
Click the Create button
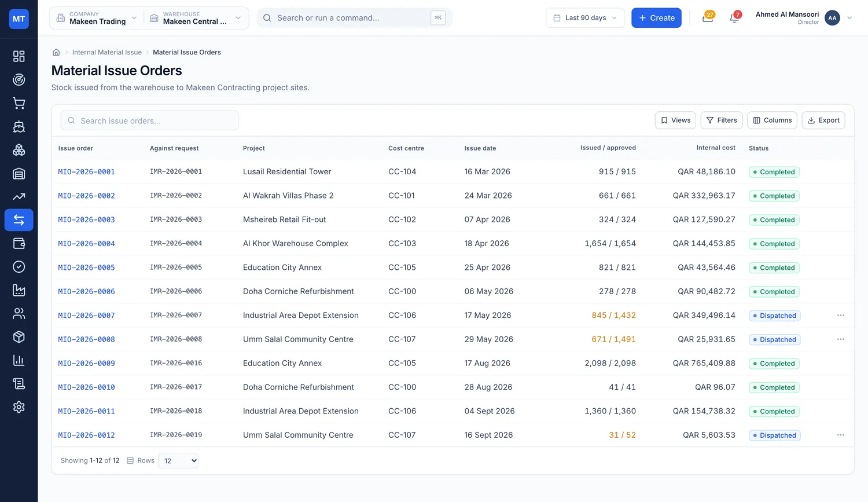(x=656, y=18)
